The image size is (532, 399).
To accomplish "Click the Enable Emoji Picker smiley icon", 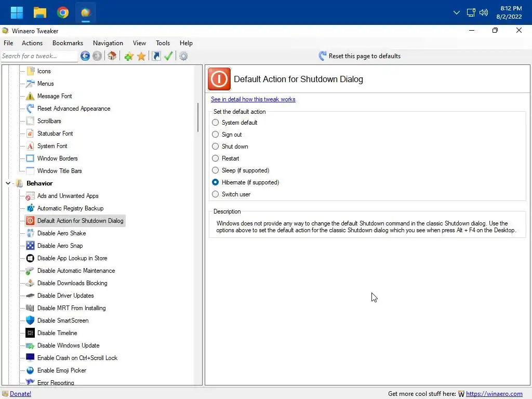I will click(30, 370).
